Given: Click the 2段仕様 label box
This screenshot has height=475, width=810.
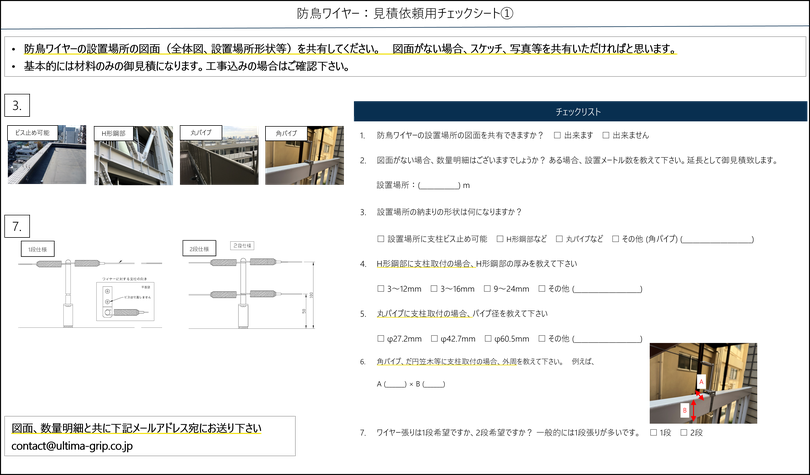Looking at the screenshot, I should coord(199,248).
